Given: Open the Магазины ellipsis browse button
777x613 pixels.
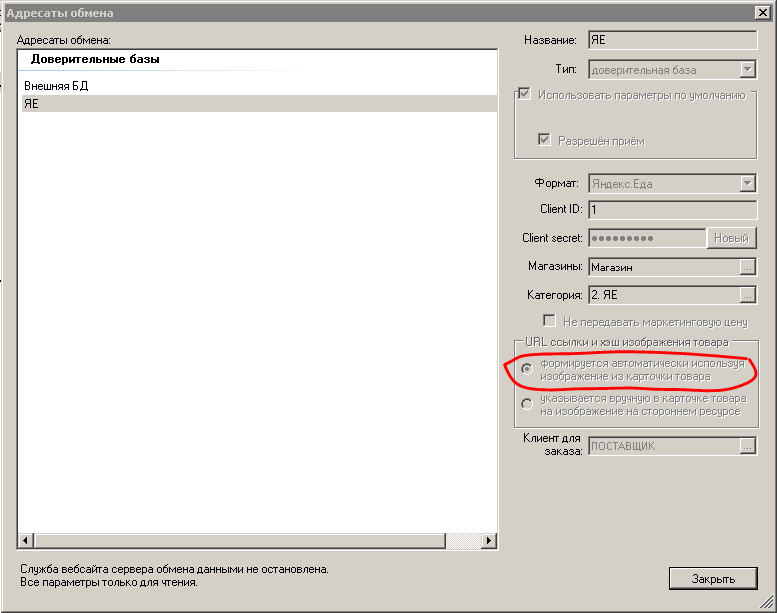Looking at the screenshot, I should coord(747,267).
